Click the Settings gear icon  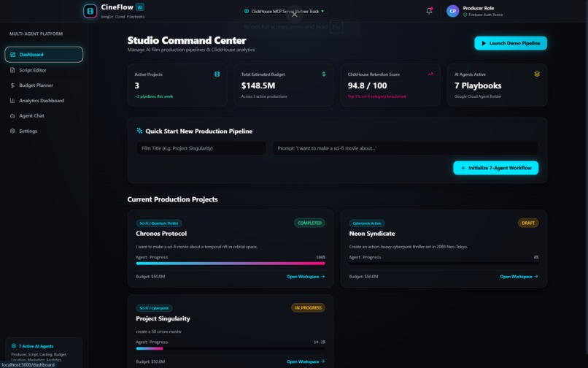pyautogui.click(x=12, y=131)
